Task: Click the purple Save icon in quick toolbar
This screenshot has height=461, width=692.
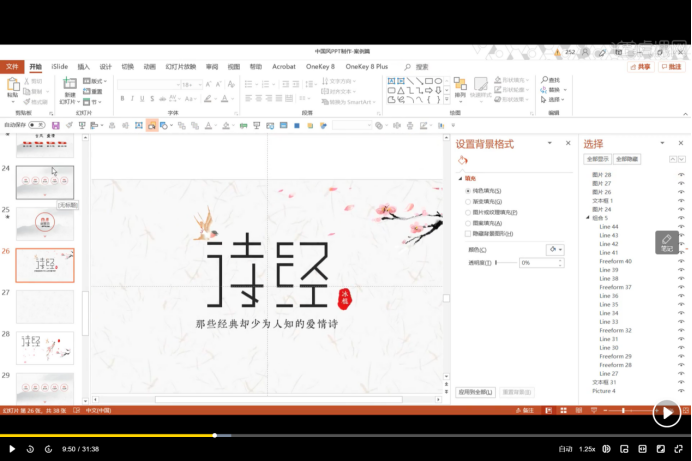Action: (x=56, y=126)
